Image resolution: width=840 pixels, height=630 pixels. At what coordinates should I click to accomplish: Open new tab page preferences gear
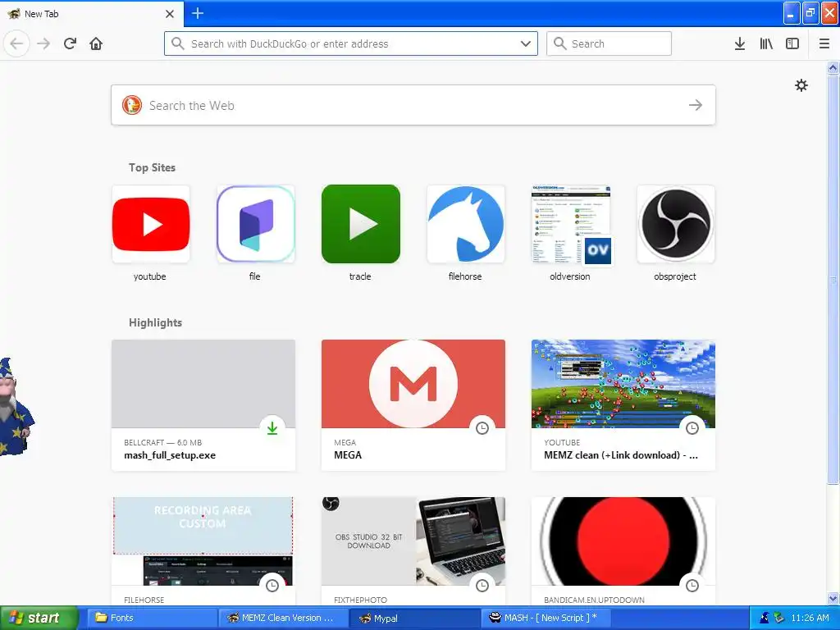[801, 85]
